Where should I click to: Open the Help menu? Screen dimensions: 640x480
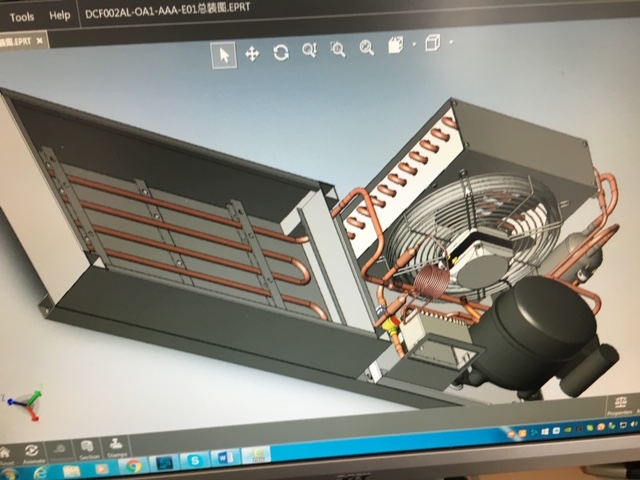coord(60,16)
